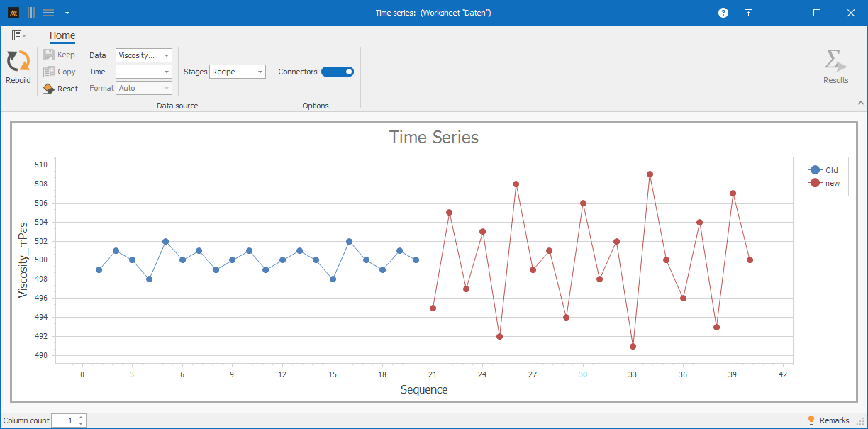Toggle the Old series legend marker
Viewport: 868px width, 429px height.
click(x=815, y=170)
